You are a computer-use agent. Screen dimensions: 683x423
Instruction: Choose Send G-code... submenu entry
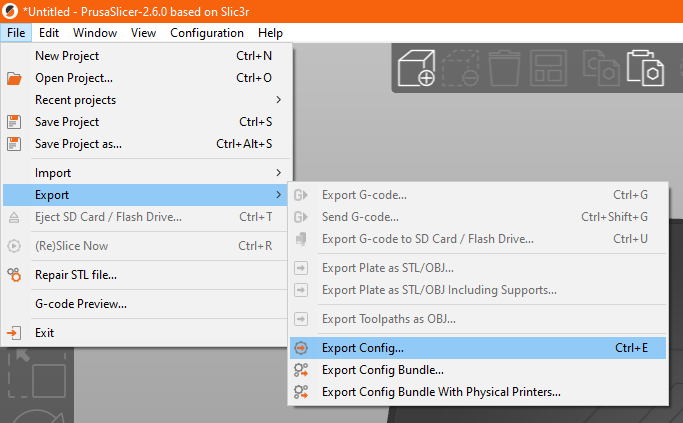(x=478, y=217)
